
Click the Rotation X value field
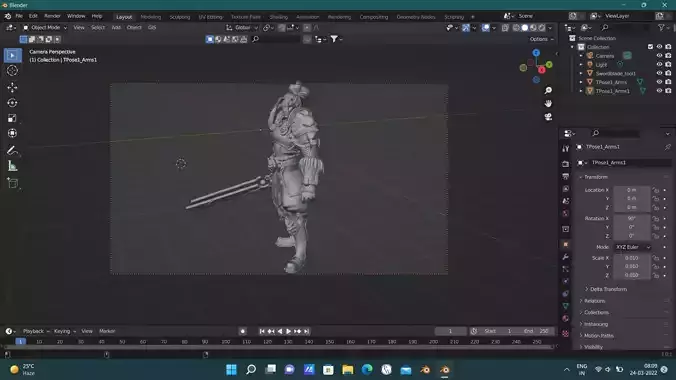[632, 218]
